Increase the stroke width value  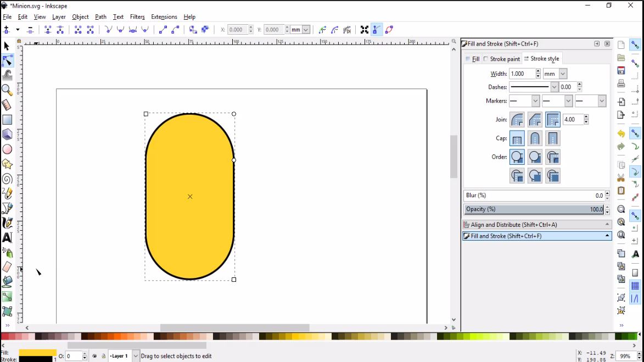[x=538, y=71]
